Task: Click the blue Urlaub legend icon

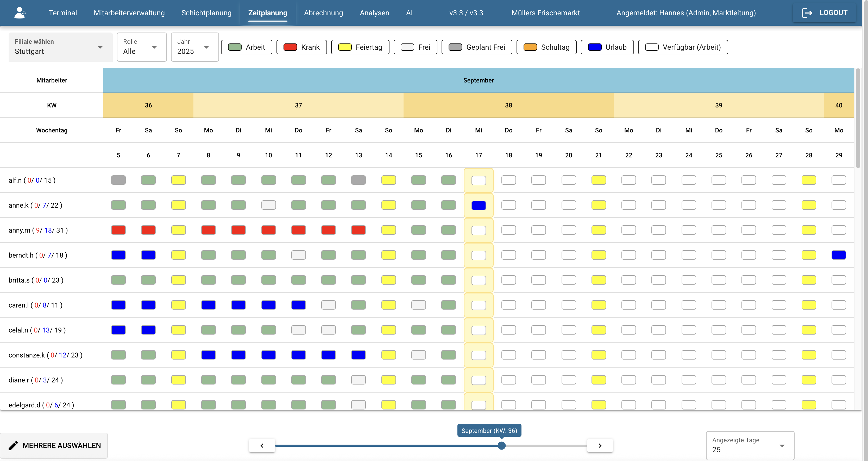Action: point(594,47)
